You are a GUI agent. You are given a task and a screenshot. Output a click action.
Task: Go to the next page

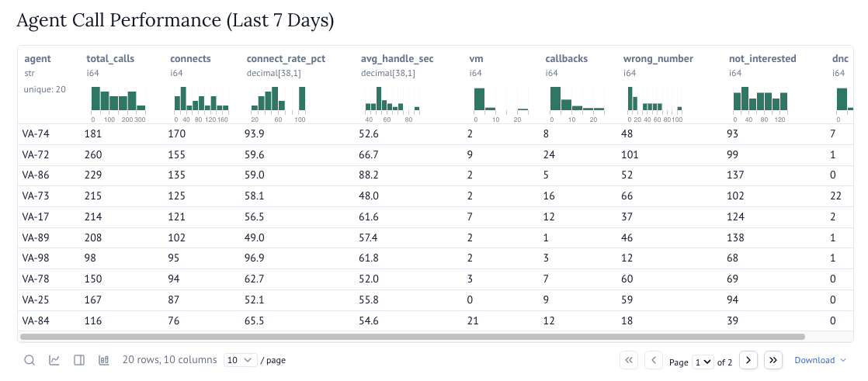pyautogui.click(x=748, y=360)
